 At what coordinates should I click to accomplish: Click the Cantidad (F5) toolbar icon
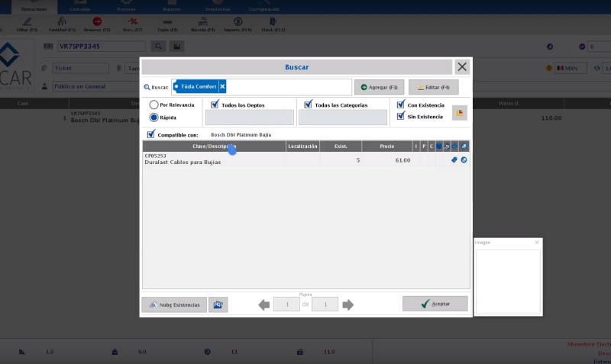point(62,21)
